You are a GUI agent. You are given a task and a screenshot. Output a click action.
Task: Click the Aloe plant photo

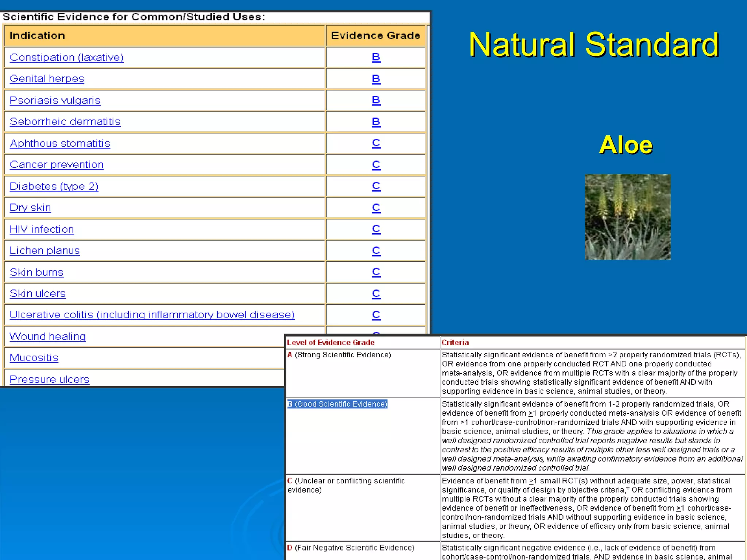point(628,217)
